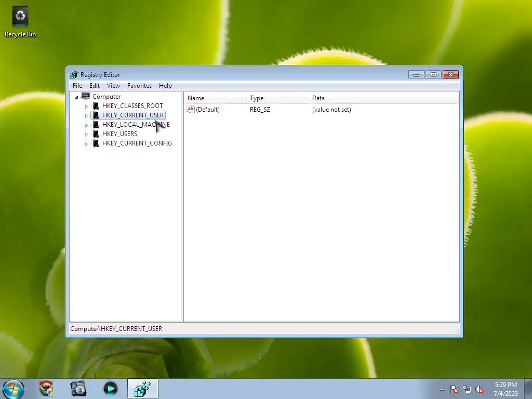Sort by the Type column header
Viewport: 532px width, 399px height.
278,98
